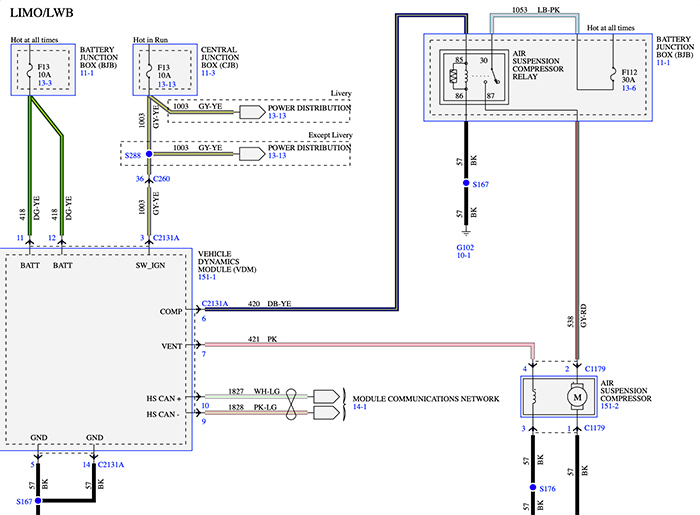Click pin number 36 at connector C260
The height and width of the screenshot is (515, 700).
[140, 179]
